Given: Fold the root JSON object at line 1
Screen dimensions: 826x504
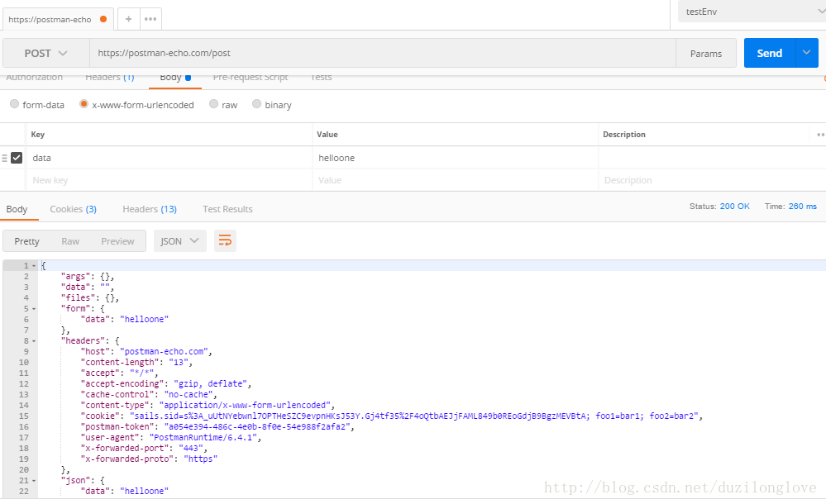Looking at the screenshot, I should pyautogui.click(x=33, y=265).
